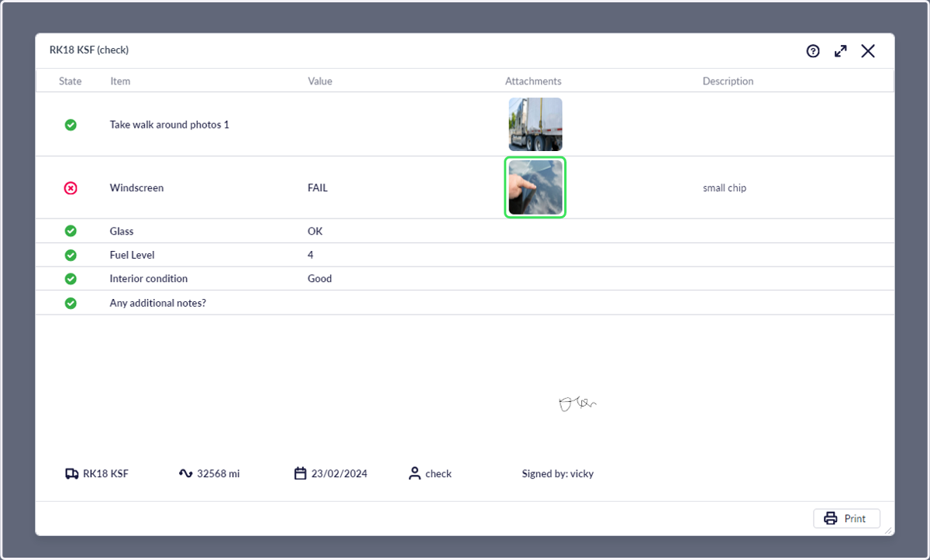
Task: Click the value 4 in Fuel Level row
Action: (x=311, y=255)
